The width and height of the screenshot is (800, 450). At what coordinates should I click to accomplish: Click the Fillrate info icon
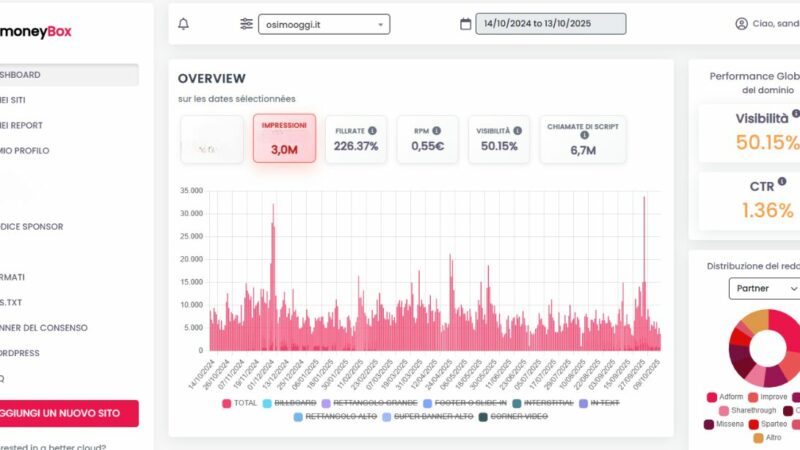(x=372, y=130)
